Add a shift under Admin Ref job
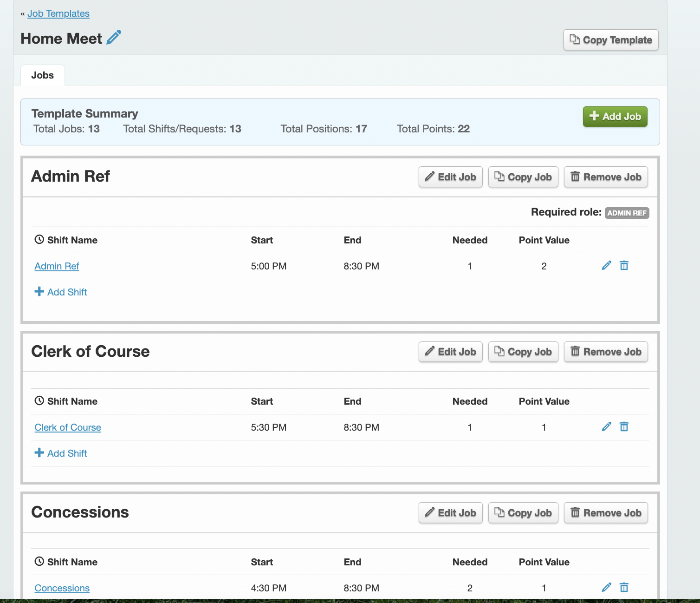The image size is (700, 603). point(61,292)
